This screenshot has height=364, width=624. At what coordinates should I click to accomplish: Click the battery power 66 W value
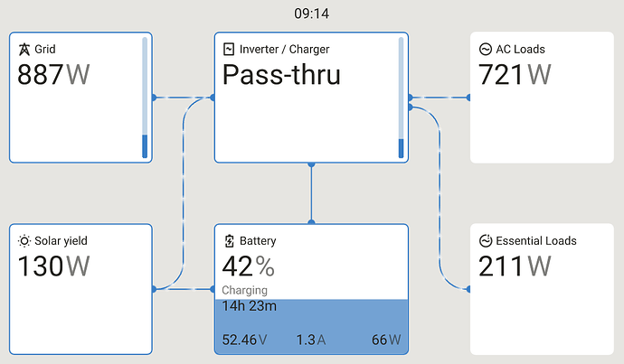coord(386,341)
